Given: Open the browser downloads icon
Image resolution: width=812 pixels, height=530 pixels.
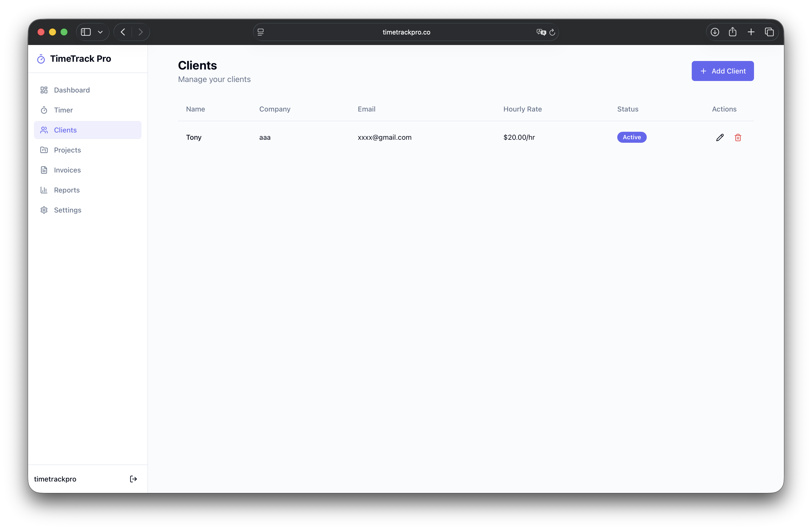Looking at the screenshot, I should click(x=715, y=32).
